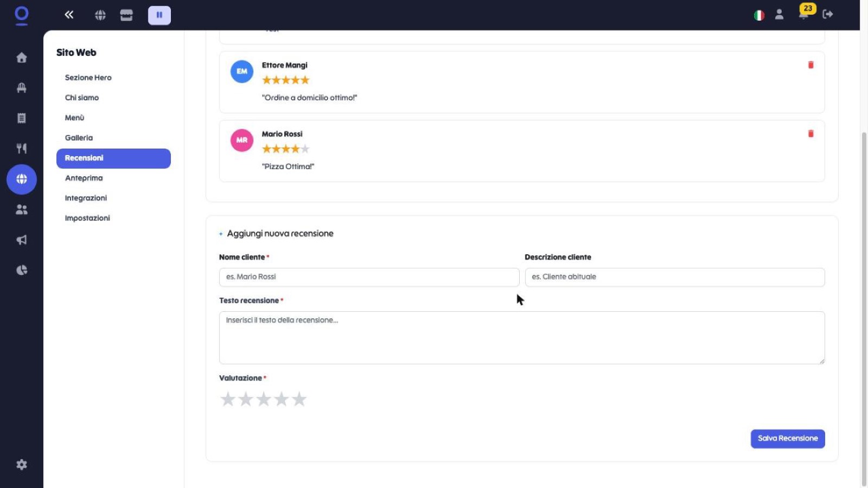Focus the Descrizione cliente input field
Viewport: 868px width, 488px height.
point(675,277)
